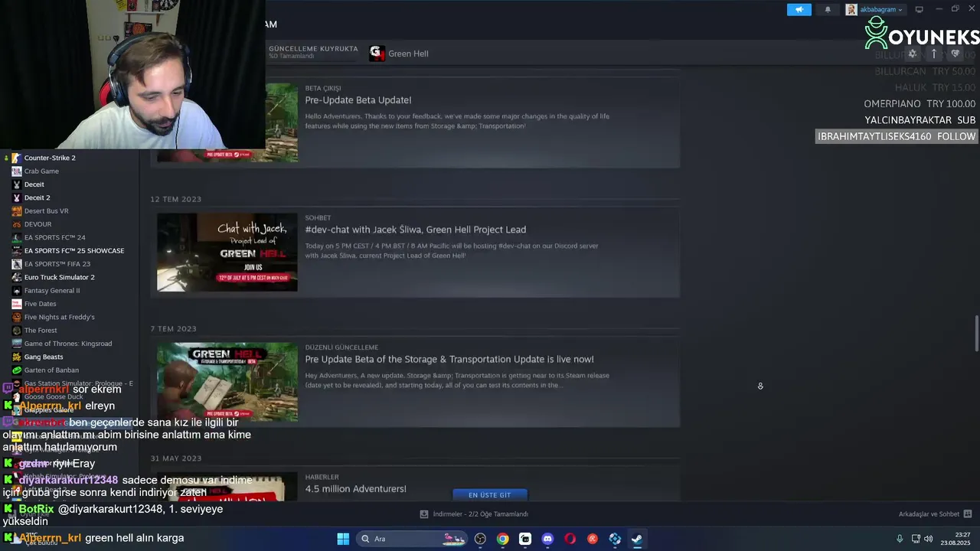
Task: Open OBS Studio from taskbar
Action: click(x=480, y=539)
